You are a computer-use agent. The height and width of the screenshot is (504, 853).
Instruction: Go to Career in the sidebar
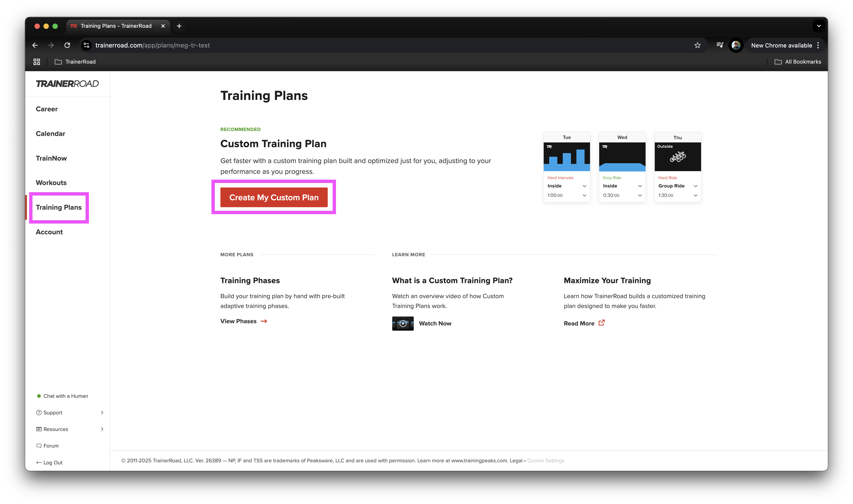click(47, 109)
